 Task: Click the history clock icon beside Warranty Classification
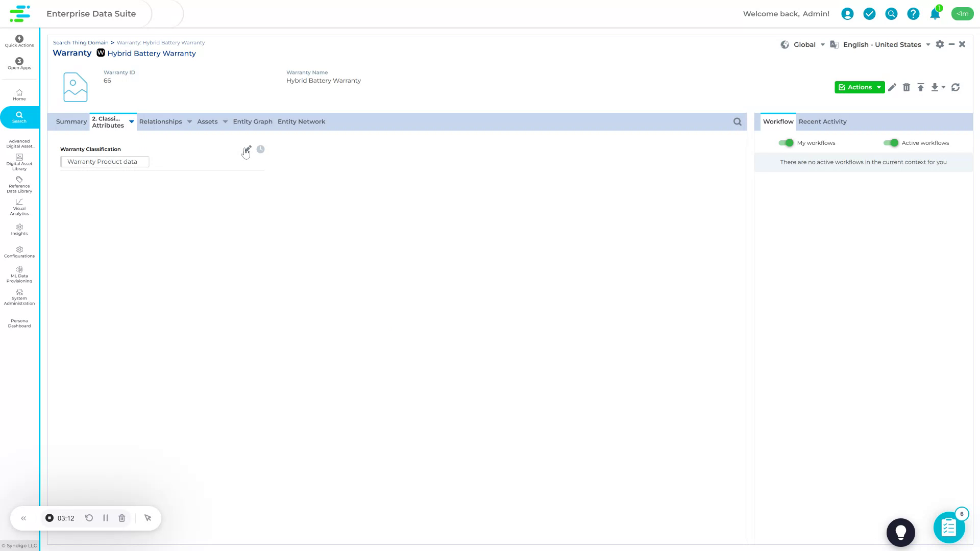click(x=260, y=149)
